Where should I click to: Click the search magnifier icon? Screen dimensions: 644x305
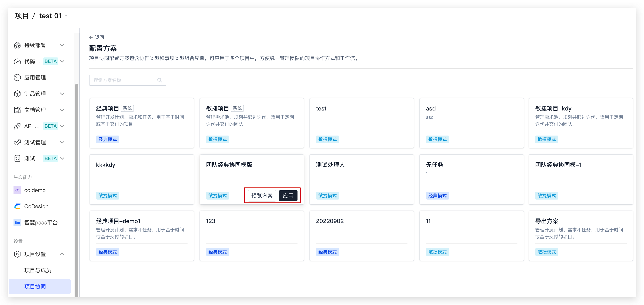point(160,80)
